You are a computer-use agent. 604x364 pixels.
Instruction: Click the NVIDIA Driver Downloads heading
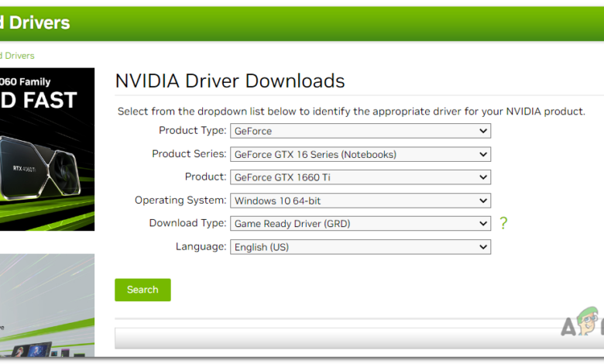pos(230,81)
